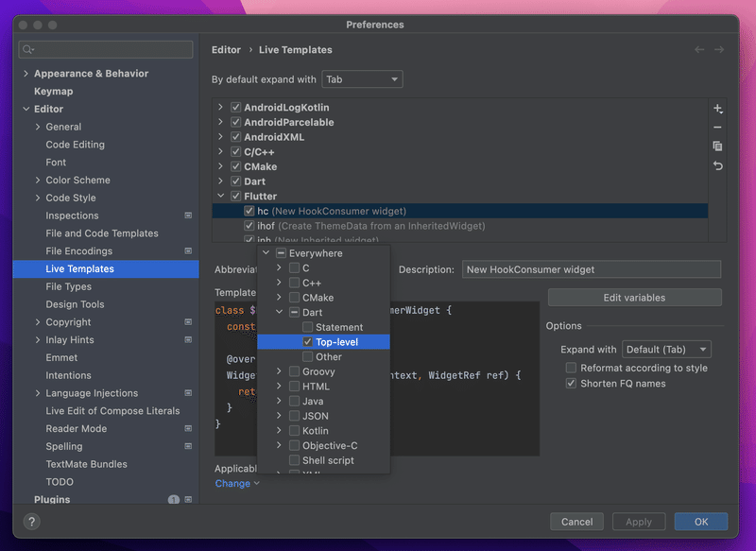This screenshot has width=756, height=551.
Task: Click the project-level icon next to Spelling
Action: coord(188,446)
